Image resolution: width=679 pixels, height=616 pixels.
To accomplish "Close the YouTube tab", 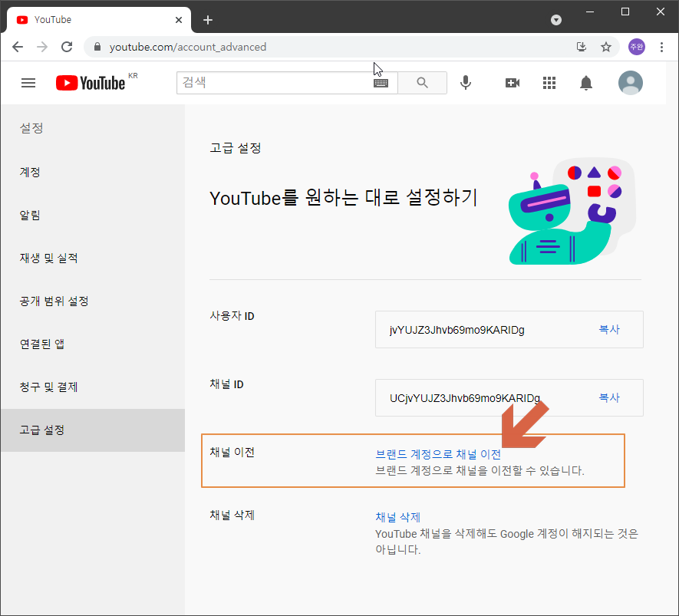I will (179, 20).
